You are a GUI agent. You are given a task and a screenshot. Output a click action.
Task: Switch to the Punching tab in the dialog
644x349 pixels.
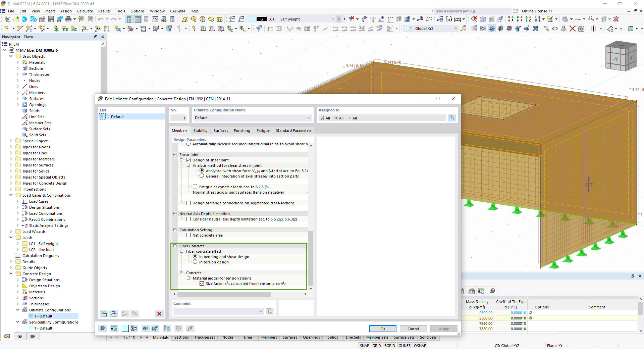[x=242, y=131]
